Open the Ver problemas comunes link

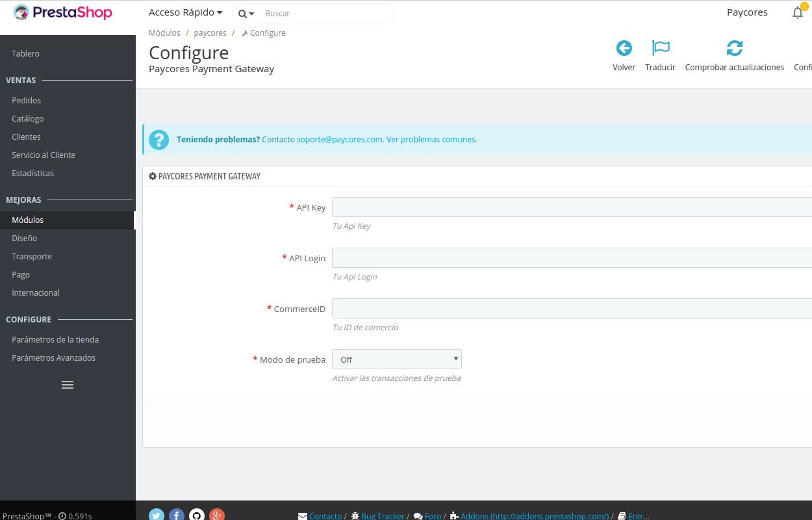pos(431,139)
